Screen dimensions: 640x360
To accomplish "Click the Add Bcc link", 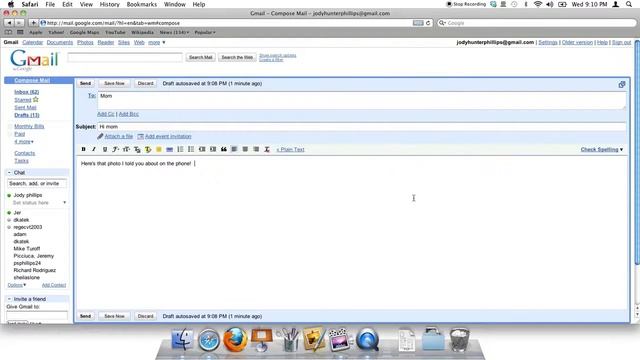I will [x=129, y=114].
